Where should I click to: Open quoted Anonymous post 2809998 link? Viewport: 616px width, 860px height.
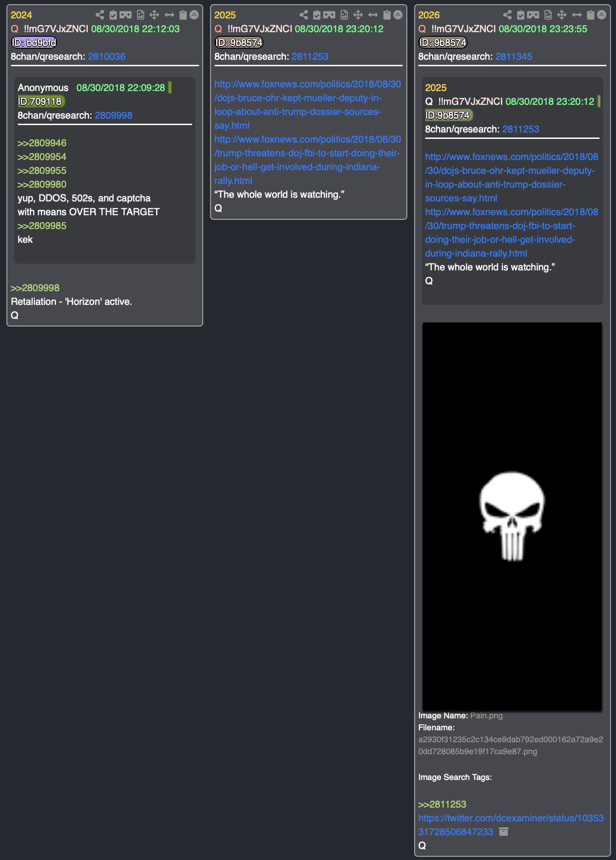114,115
